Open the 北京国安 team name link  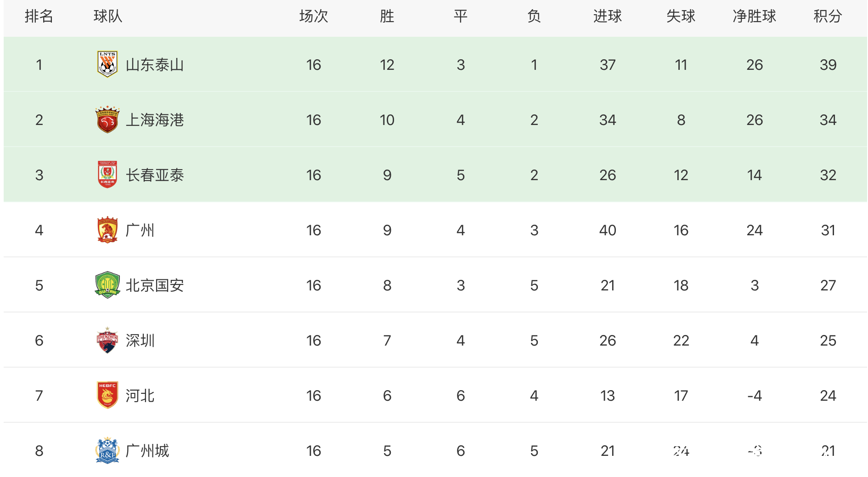coord(155,285)
